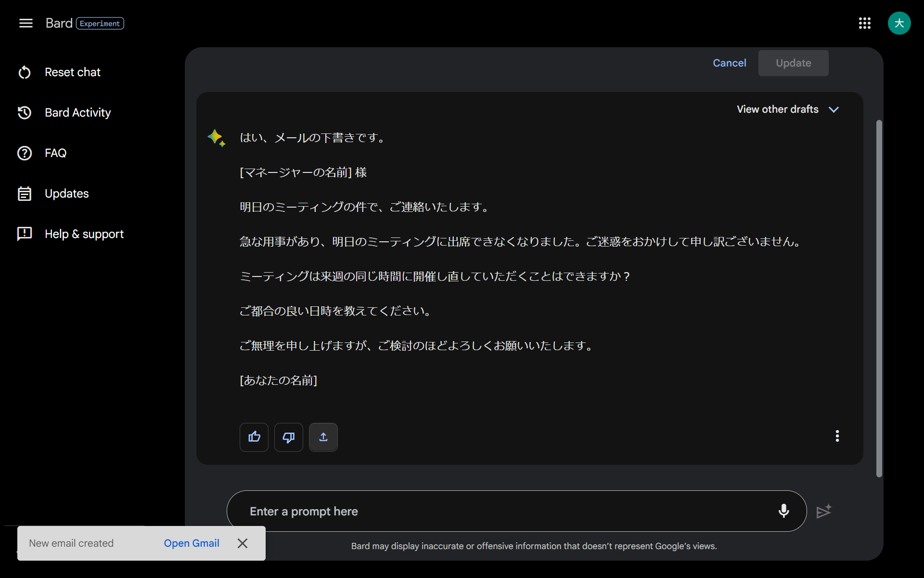Give a thumbs down on the response

tap(288, 437)
